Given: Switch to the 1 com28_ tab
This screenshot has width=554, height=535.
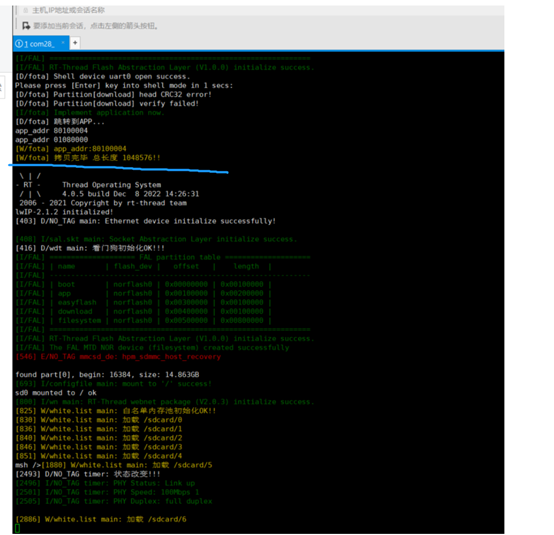Looking at the screenshot, I should (39, 44).
